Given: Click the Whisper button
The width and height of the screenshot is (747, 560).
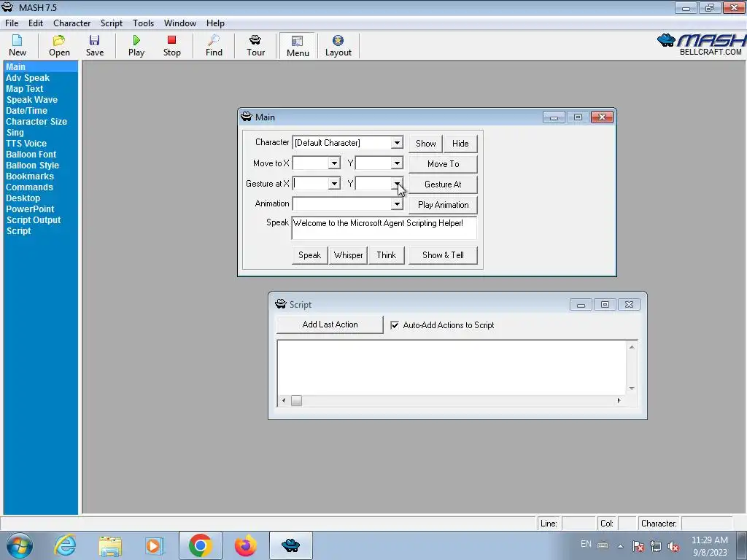Looking at the screenshot, I should tap(348, 255).
